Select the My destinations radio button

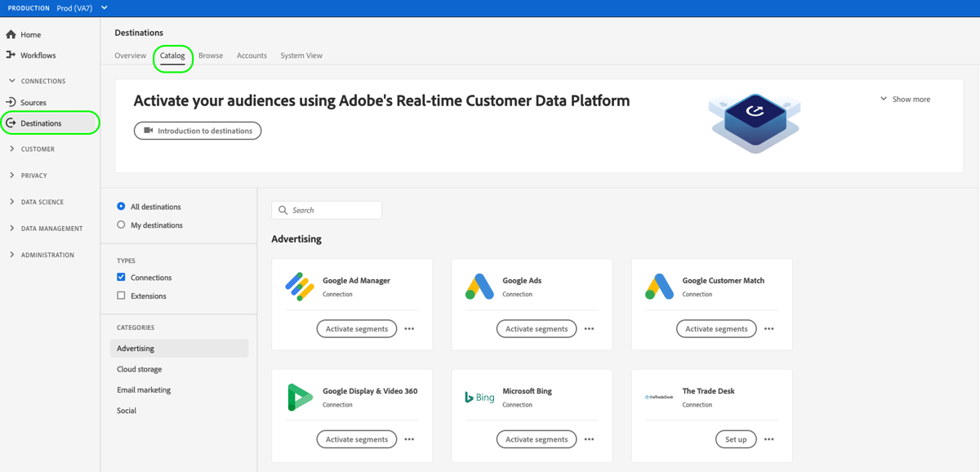[x=121, y=225]
